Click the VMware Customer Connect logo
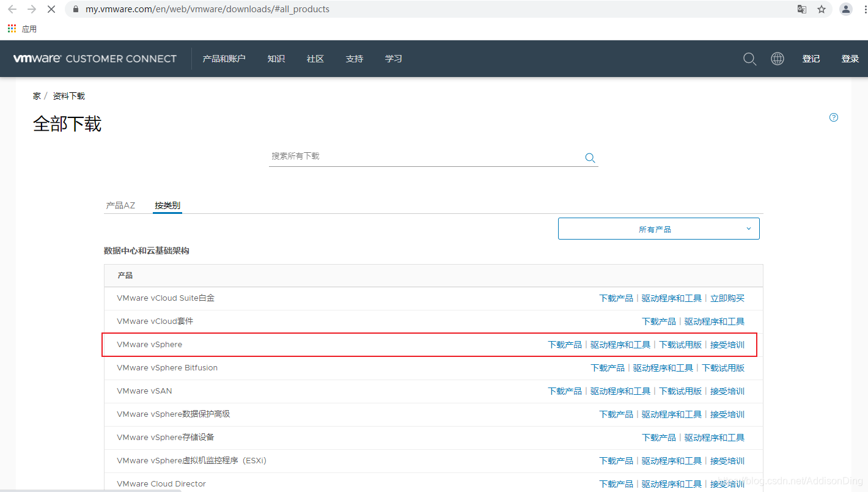This screenshot has height=492, width=868. pyautogui.click(x=95, y=59)
